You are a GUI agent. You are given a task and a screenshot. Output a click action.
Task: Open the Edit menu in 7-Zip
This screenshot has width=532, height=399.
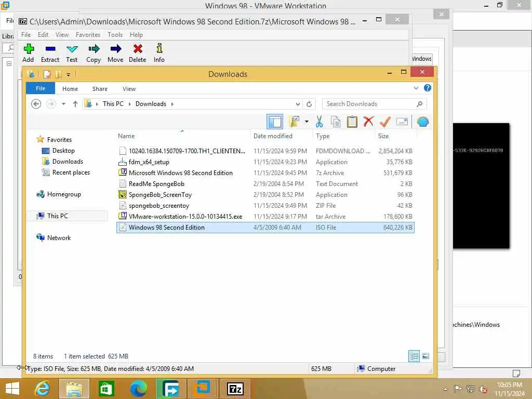(43, 35)
